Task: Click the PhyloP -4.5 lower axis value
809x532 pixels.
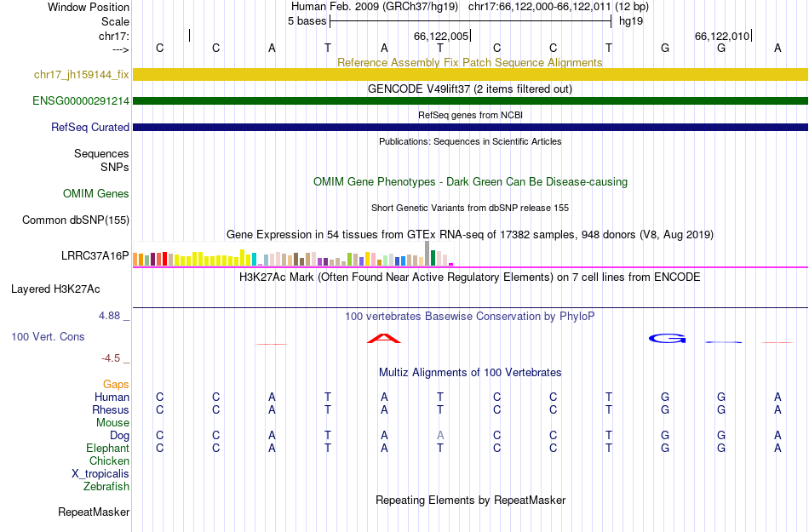Action: point(111,358)
